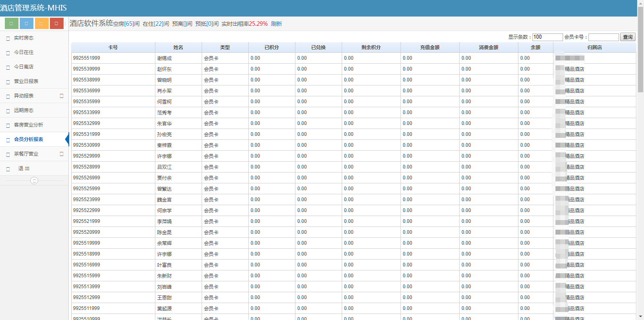644x320 pixels.
Task: Click the 刷新 refresh link
Action: coord(276,24)
